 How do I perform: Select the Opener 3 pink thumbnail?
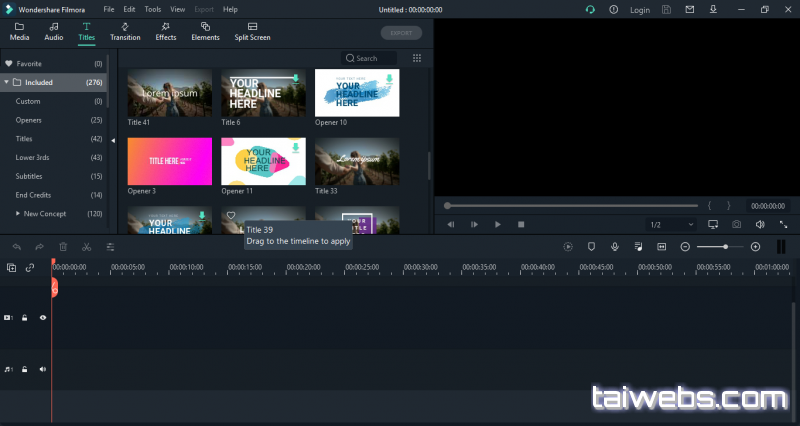pos(169,161)
